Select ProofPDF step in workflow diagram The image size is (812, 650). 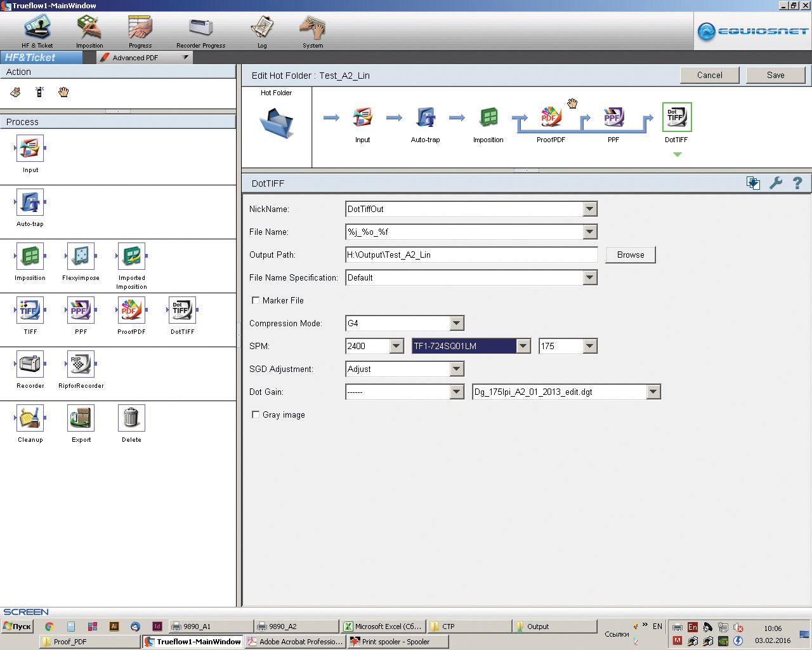coord(551,117)
